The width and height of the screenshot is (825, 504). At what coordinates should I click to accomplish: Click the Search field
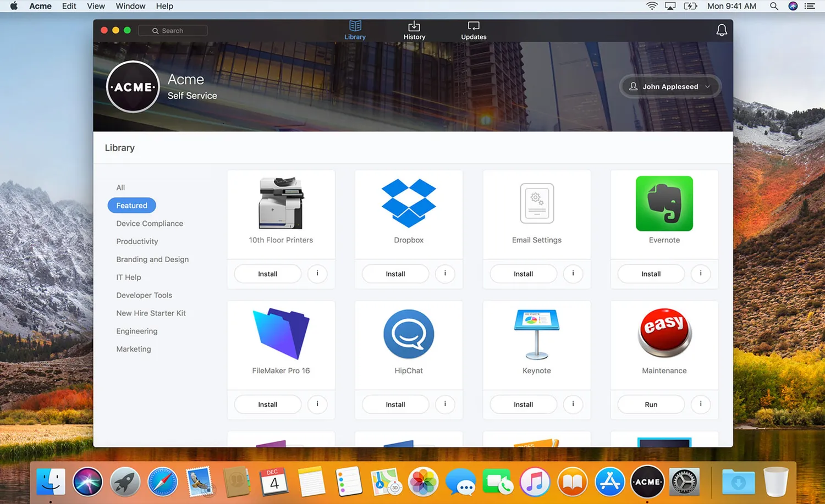tap(173, 31)
